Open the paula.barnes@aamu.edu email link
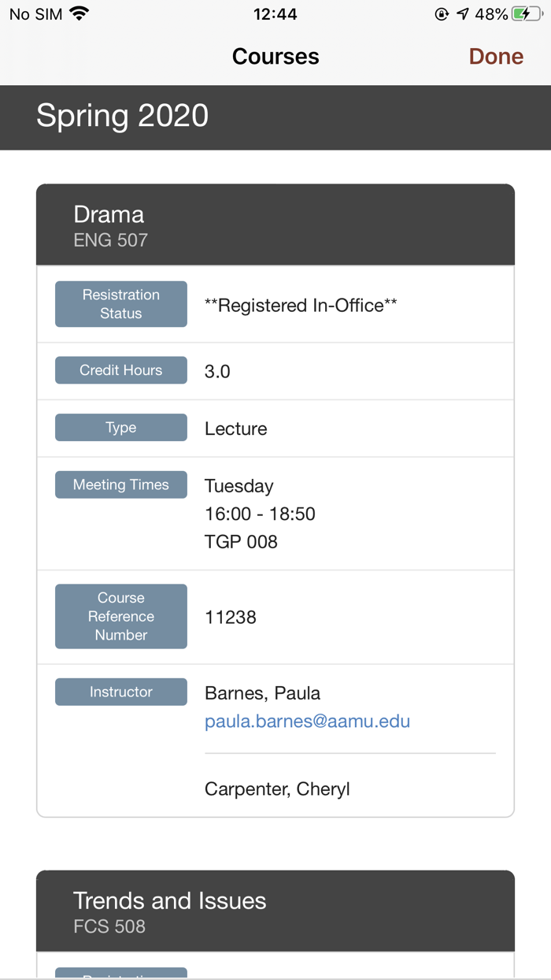 click(307, 721)
